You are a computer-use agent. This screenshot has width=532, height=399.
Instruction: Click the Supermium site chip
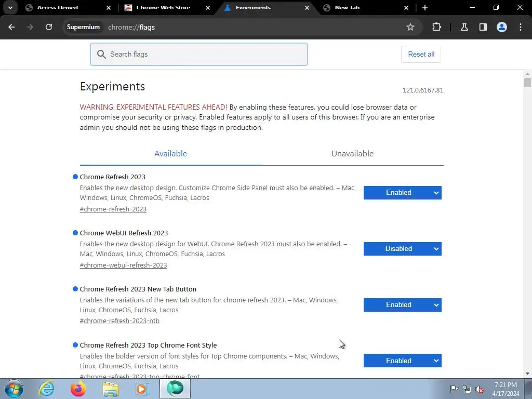click(83, 27)
